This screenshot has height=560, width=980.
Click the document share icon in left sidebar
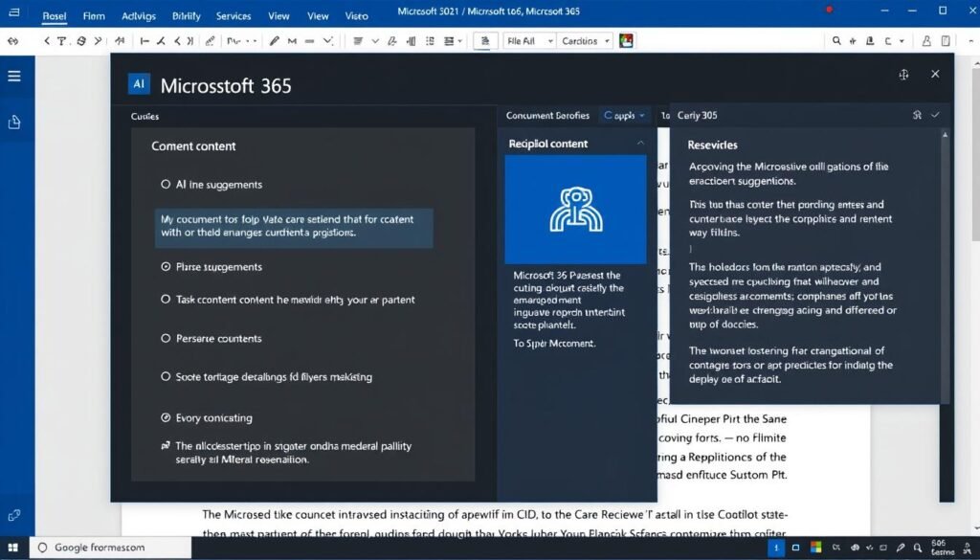[13, 123]
